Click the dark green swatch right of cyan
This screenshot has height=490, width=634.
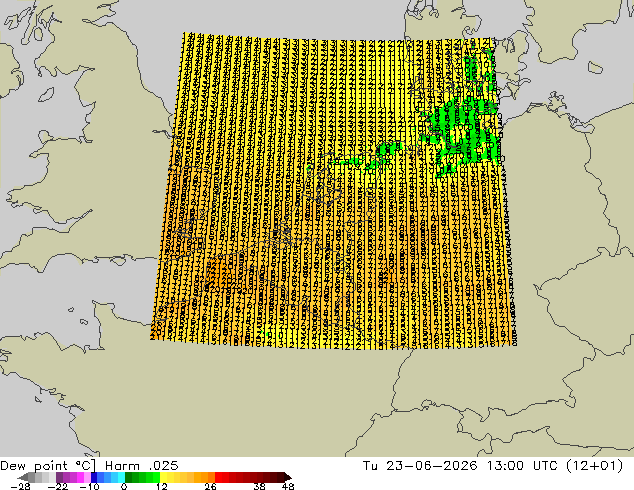coord(129,477)
